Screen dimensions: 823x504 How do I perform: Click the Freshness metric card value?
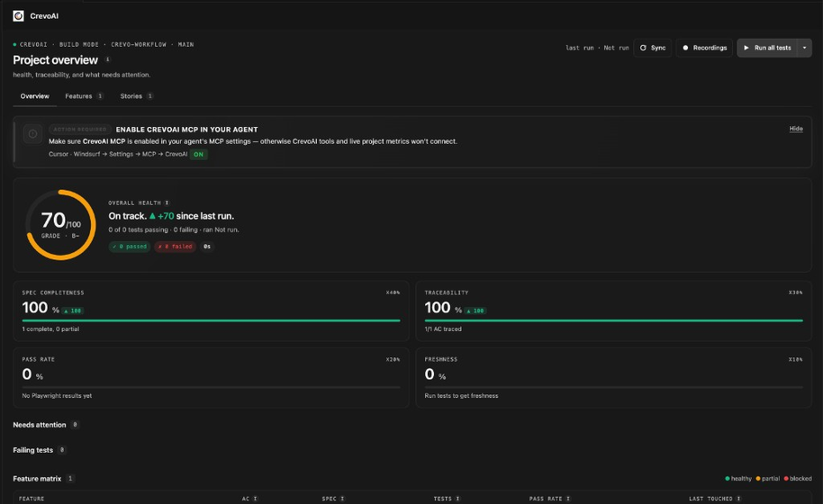click(x=435, y=374)
